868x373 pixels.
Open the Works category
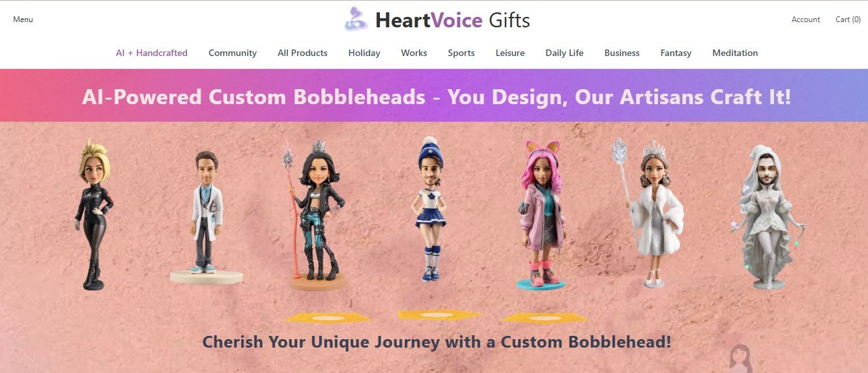(414, 53)
